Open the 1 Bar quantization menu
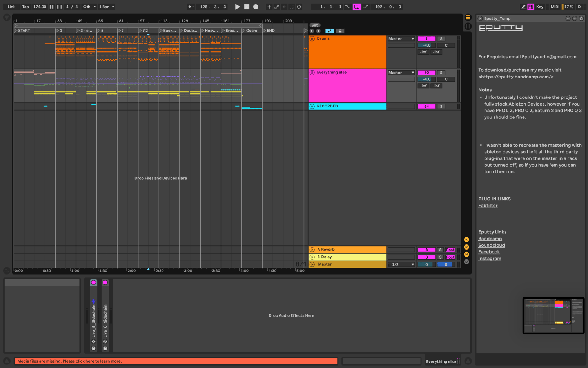The image size is (588, 368). pos(106,7)
